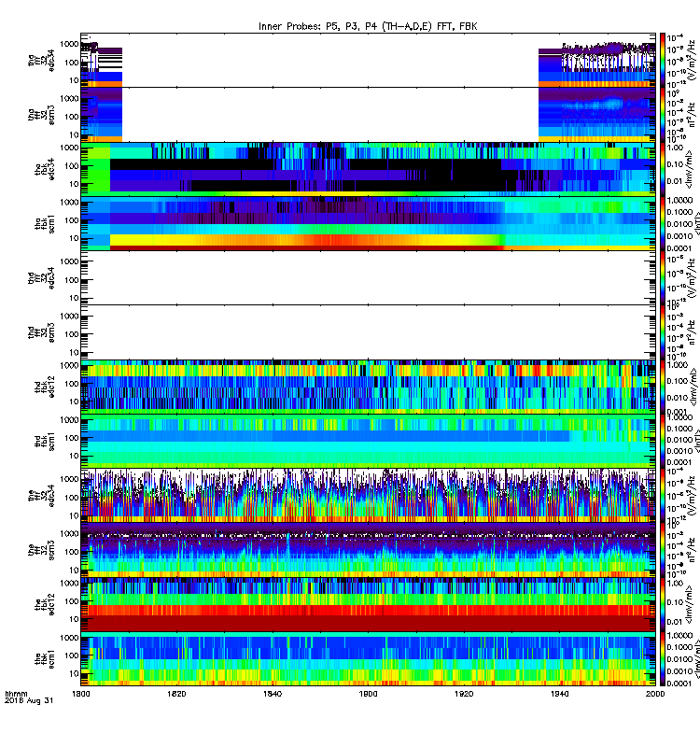Select the tha fbk edc34 panel with black bands
The width and height of the screenshot is (700, 747).
368,169
